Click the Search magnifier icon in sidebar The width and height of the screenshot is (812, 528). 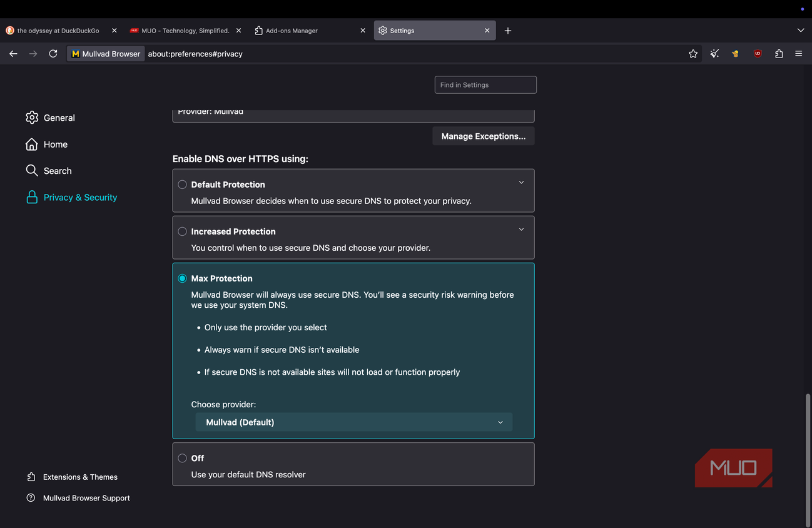[32, 170]
